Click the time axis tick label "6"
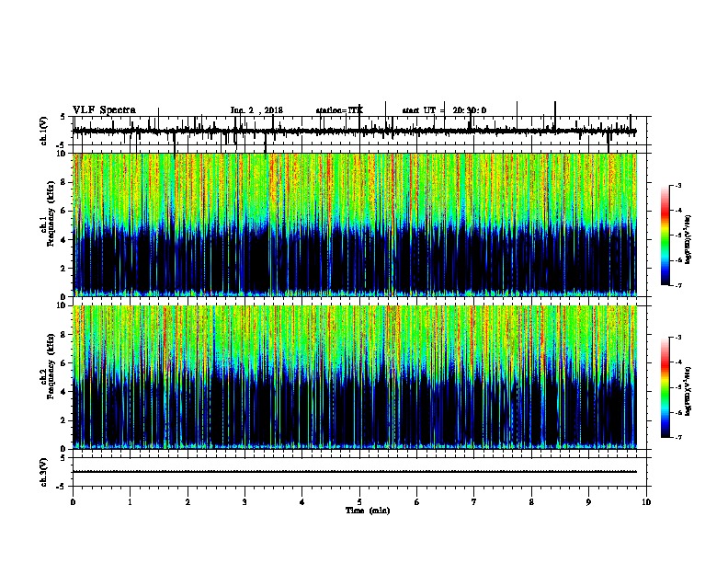Viewport: 728px width, 563px height. click(x=417, y=502)
